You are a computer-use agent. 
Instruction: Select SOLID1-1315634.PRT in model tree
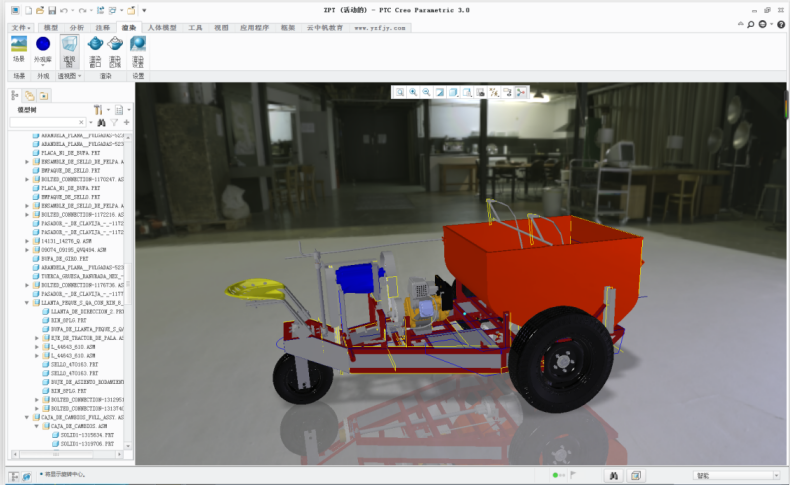coord(83,435)
